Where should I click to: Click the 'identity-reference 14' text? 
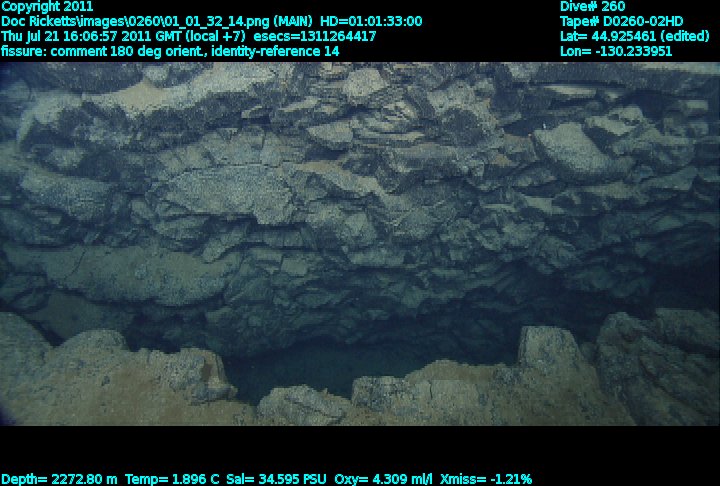tap(275, 51)
